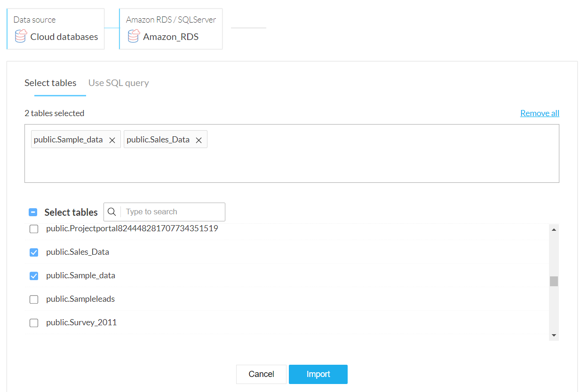Image resolution: width=581 pixels, height=392 pixels.
Task: Open the Amazon RDS / SQLServer step card
Action: [x=171, y=29]
